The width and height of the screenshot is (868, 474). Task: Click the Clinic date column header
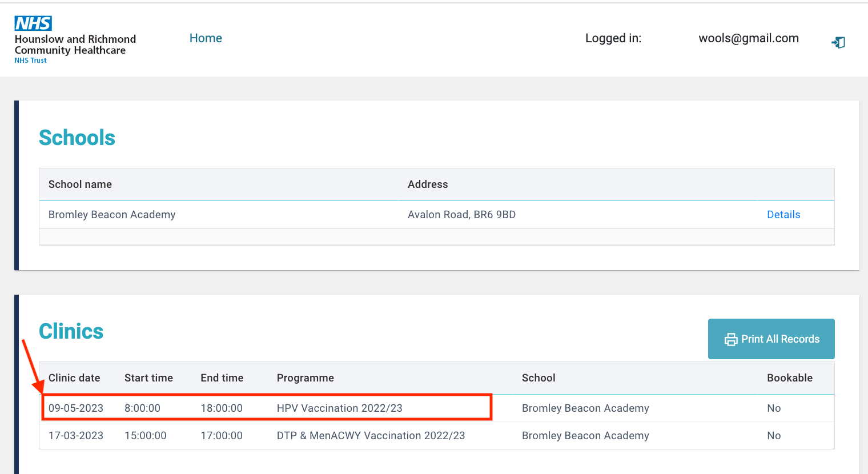point(74,378)
